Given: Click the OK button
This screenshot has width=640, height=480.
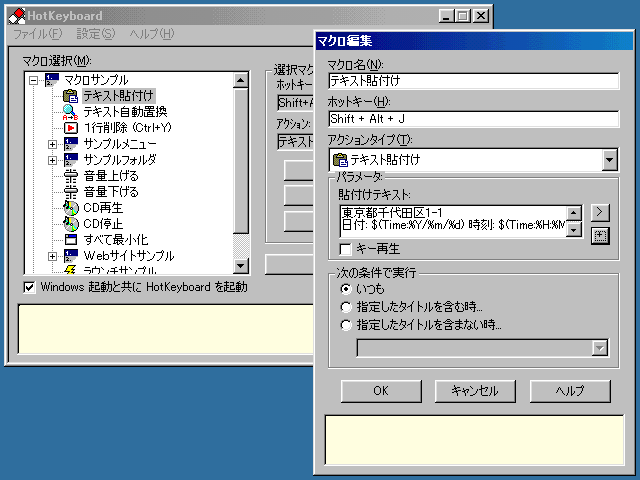Looking at the screenshot, I should coord(381,391).
